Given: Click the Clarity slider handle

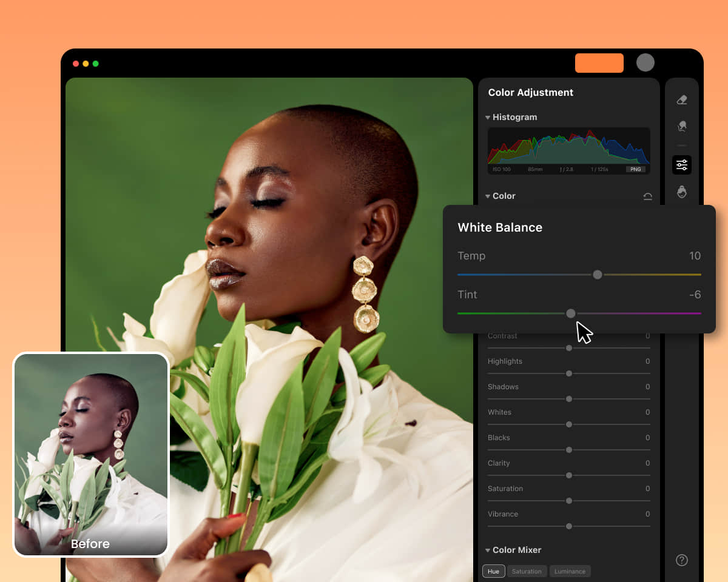Looking at the screenshot, I should click(569, 475).
